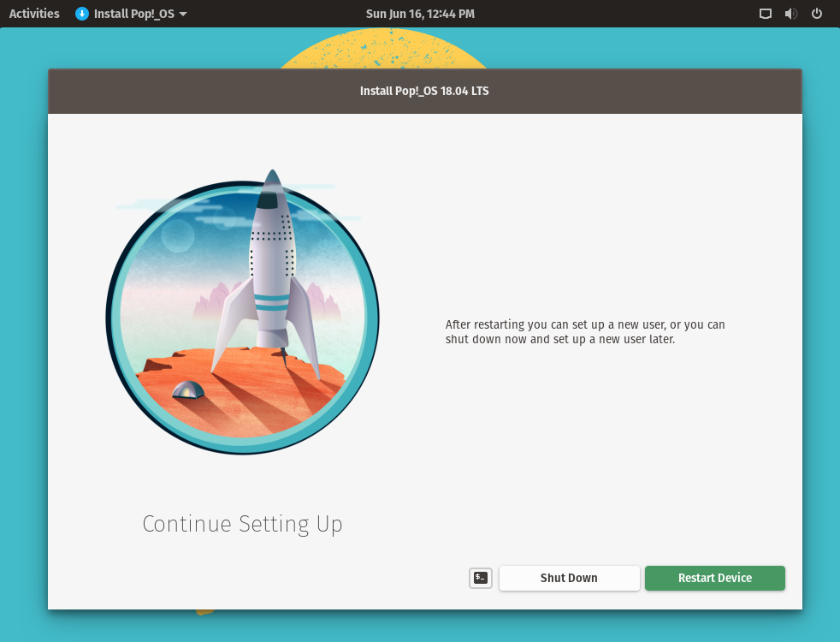Open the Install Pop!_OS app menu
Screen dimensions: 840x642
(x=131, y=14)
